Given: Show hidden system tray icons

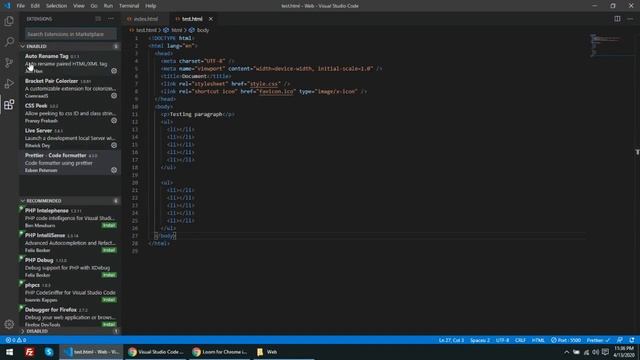Looking at the screenshot, I should [x=567, y=352].
